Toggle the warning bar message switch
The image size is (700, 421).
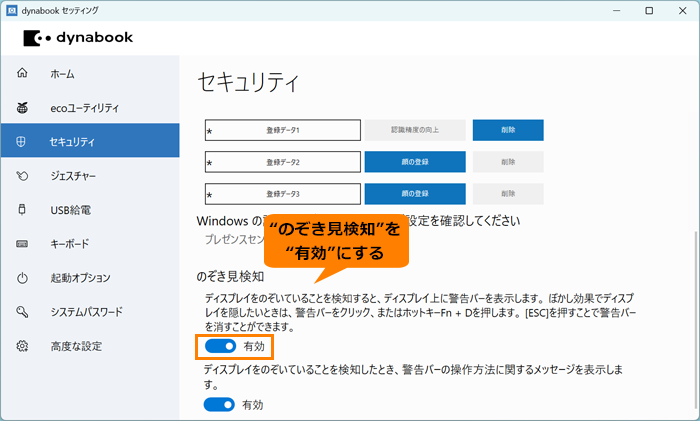pos(219,404)
